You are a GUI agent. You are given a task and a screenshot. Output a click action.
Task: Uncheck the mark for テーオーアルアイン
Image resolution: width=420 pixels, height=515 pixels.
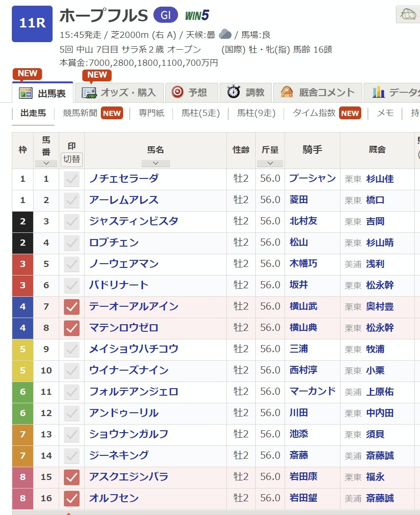[x=71, y=307]
